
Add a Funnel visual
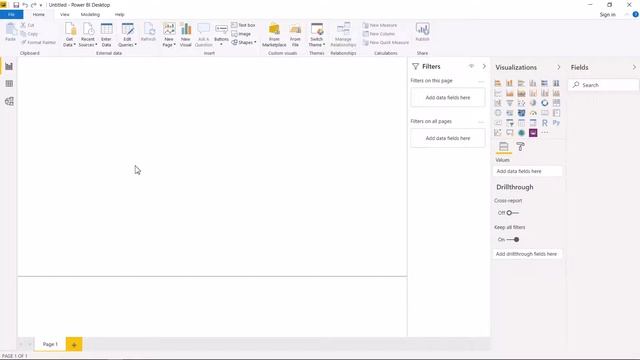509,103
